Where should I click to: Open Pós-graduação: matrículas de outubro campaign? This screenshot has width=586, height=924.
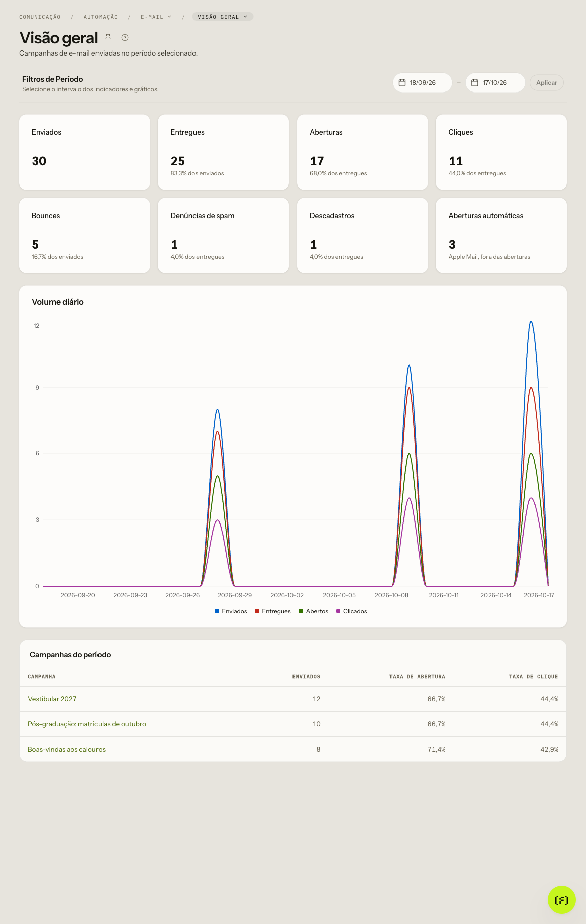[x=87, y=724]
